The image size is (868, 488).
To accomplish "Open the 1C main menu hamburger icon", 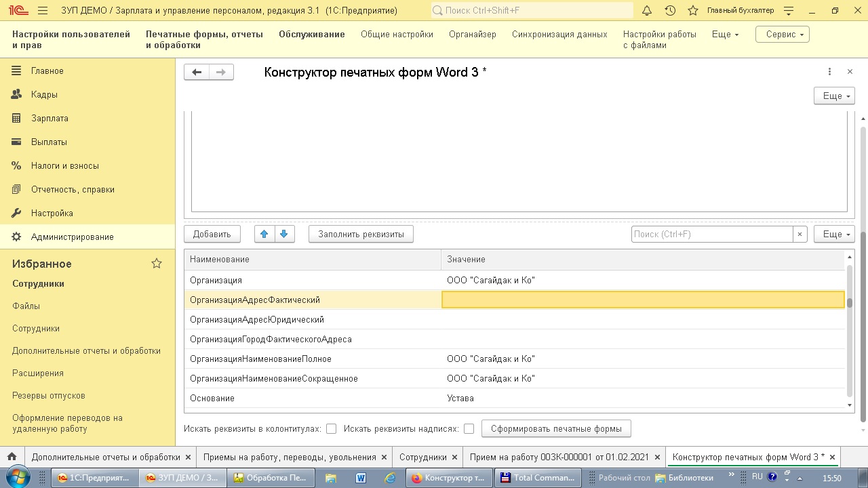I will [43, 11].
